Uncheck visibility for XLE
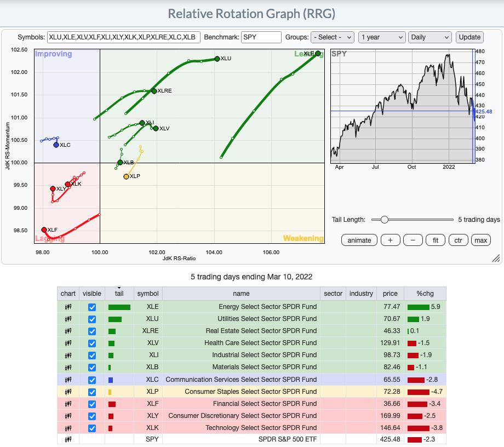 tap(92, 307)
